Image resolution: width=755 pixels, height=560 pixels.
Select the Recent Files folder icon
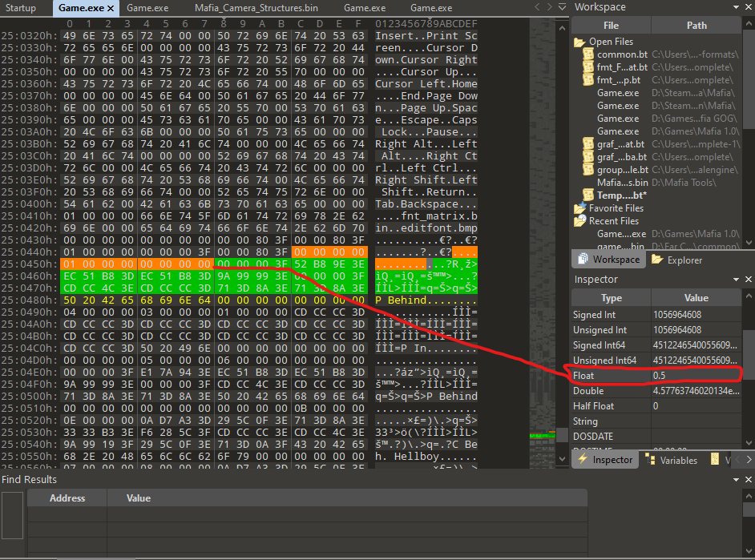pos(579,221)
